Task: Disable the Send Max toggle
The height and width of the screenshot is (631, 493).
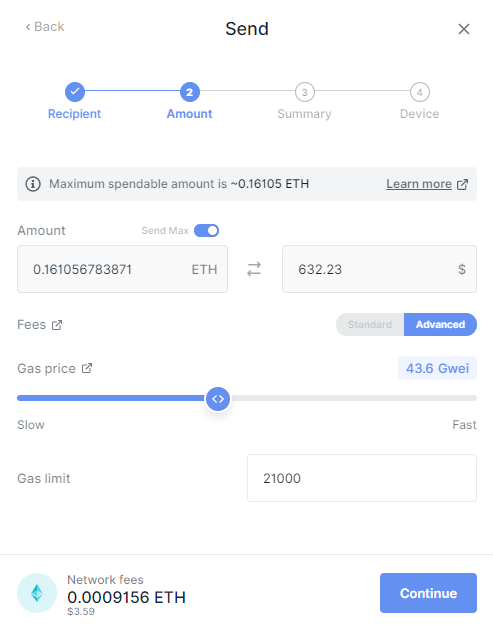Action: (206, 231)
